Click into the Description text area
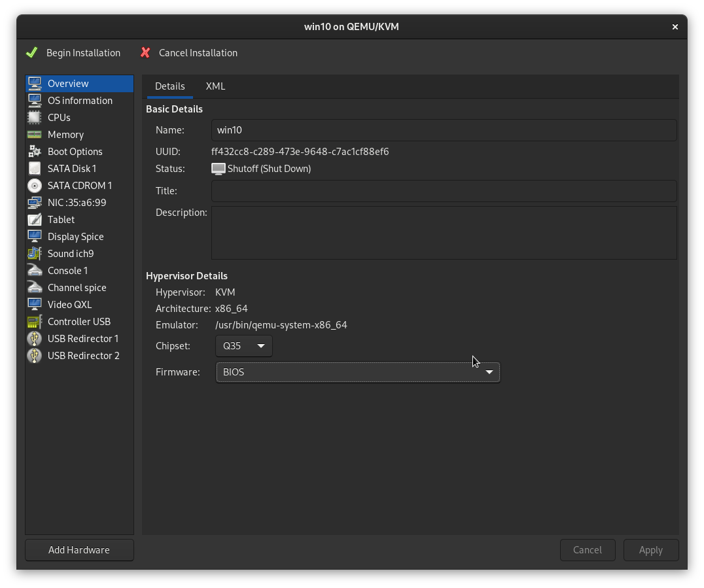The image size is (704, 588). click(444, 233)
